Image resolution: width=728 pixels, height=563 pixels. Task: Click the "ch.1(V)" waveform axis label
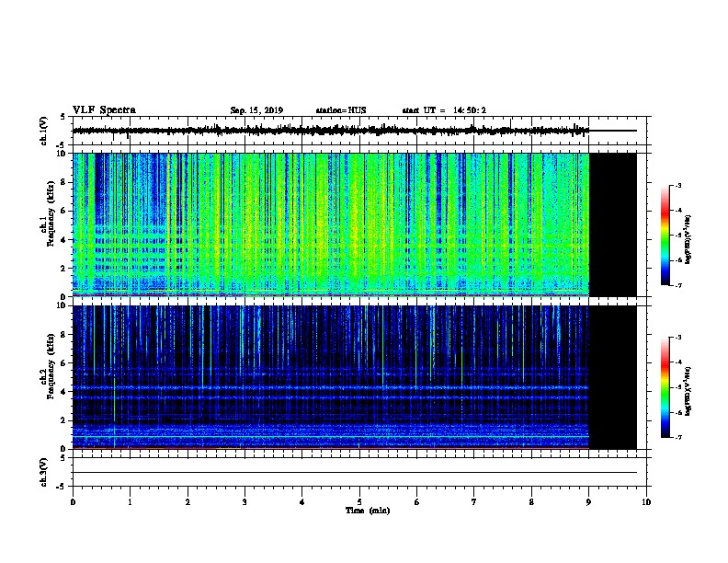pyautogui.click(x=44, y=131)
